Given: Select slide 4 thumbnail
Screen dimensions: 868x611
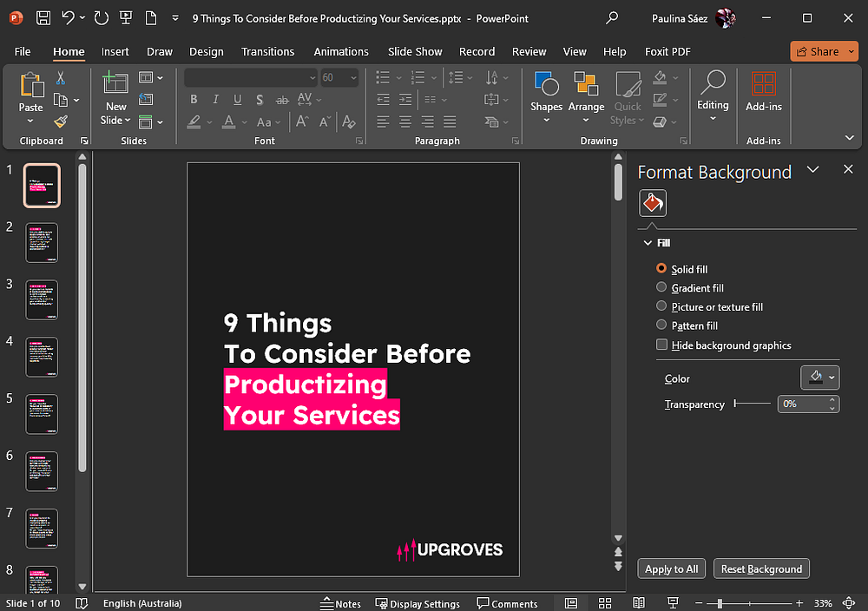Looking at the screenshot, I should pos(42,357).
